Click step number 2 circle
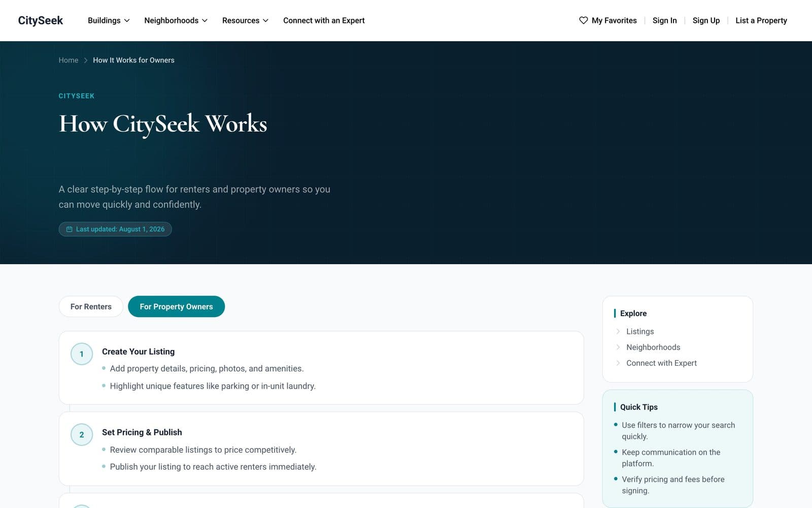Viewport: 812px width, 508px height. [x=82, y=435]
